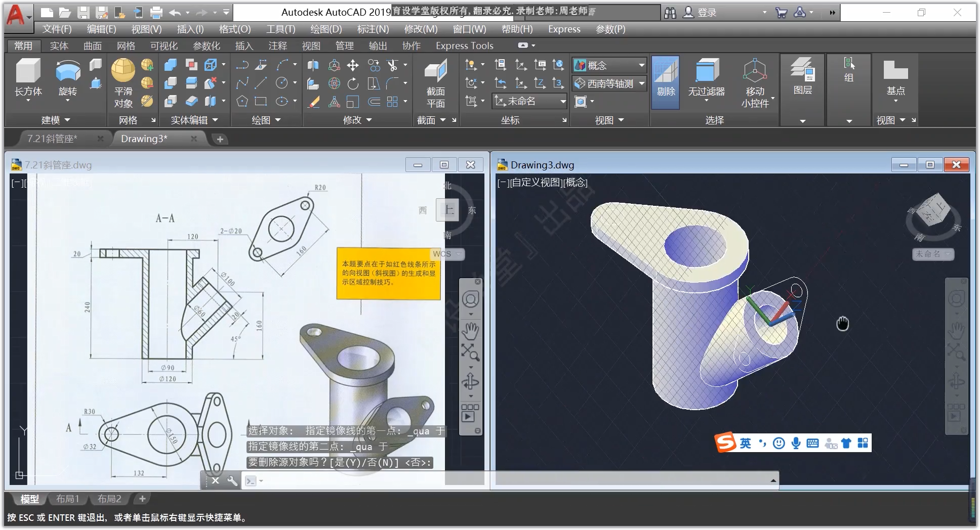Click the Trim scissors tool
Viewport: 980px width, 530px height.
[393, 65]
